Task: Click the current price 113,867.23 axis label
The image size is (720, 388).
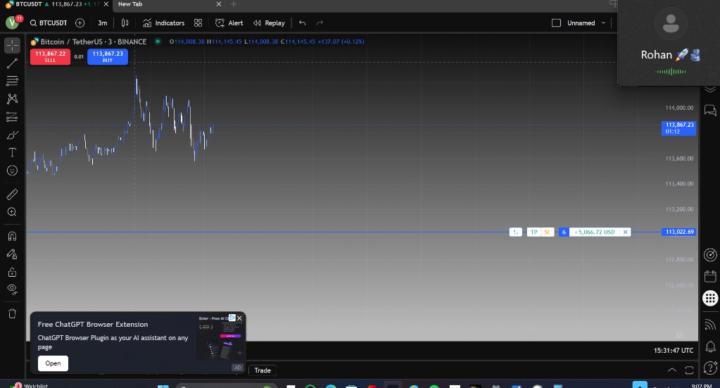Action: [679, 128]
